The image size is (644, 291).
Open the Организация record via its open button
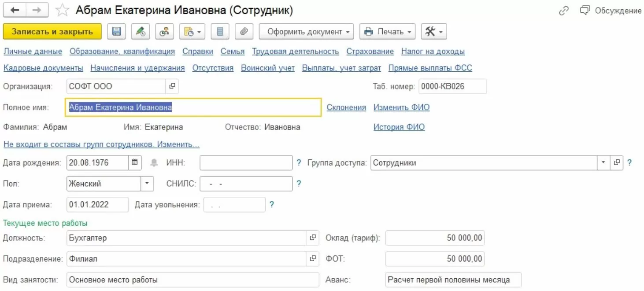pyautogui.click(x=172, y=86)
